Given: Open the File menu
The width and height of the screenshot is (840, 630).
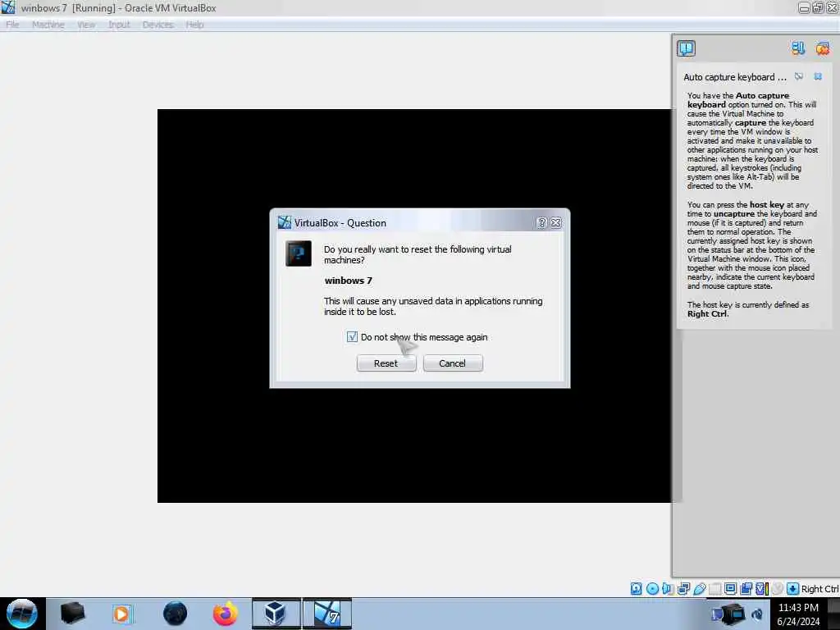Looking at the screenshot, I should 12,25.
